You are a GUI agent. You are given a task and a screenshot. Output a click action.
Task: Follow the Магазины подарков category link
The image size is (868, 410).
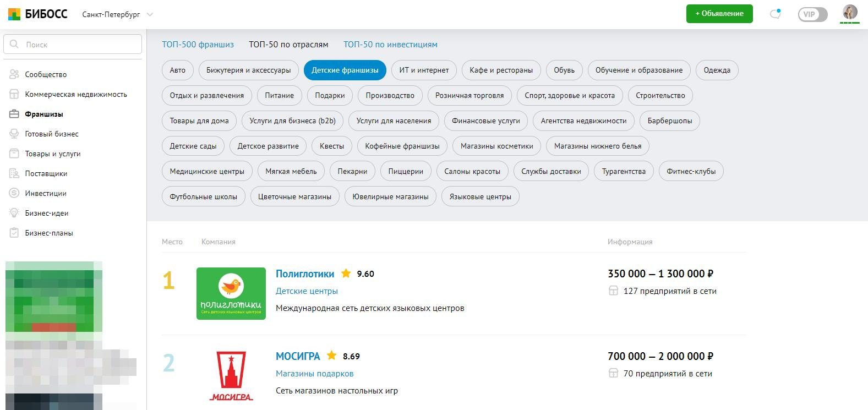click(314, 373)
